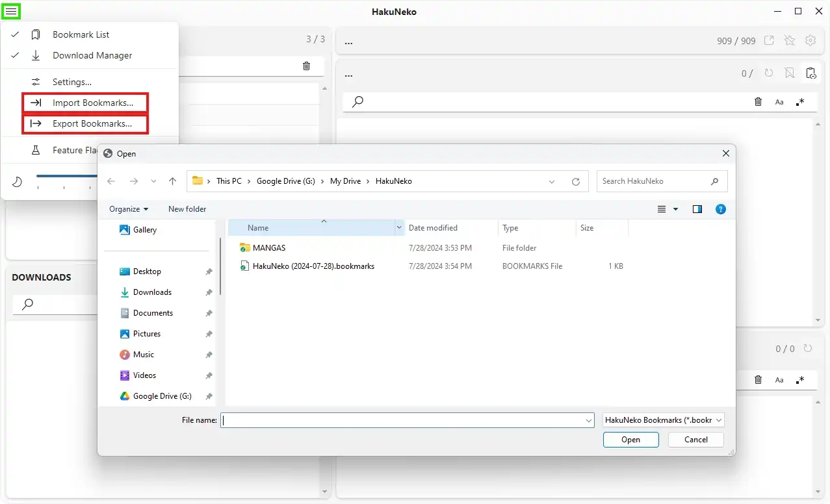Click the Cancel button
This screenshot has height=504, width=830.
pos(695,440)
